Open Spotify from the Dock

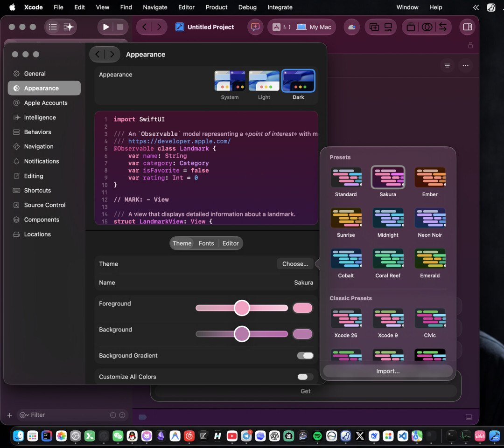pyautogui.click(x=317, y=436)
